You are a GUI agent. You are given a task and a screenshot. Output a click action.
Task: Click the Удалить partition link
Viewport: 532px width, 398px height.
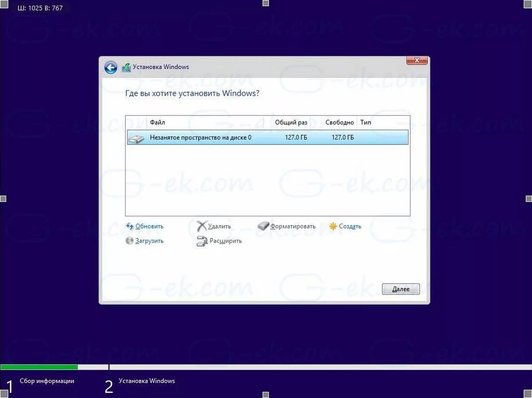[x=220, y=226]
